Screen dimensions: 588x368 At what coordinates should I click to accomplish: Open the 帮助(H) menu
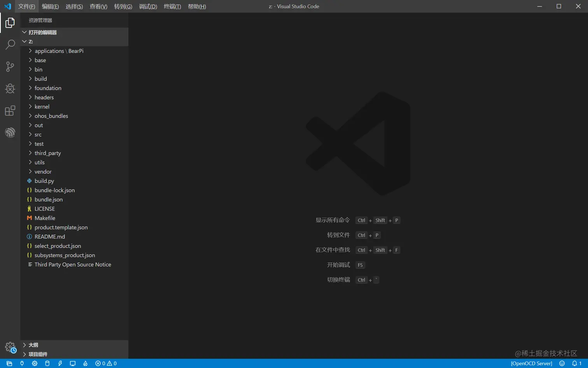[197, 6]
